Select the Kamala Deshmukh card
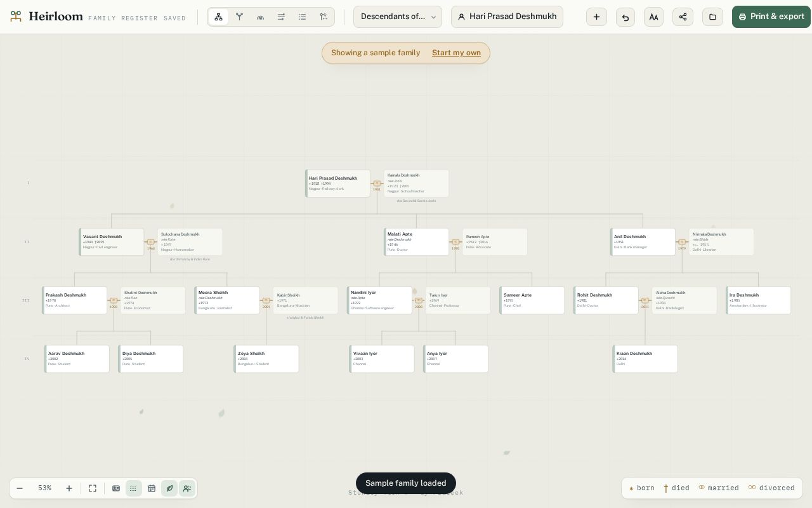Screen dimensions: 812x508 [416, 184]
